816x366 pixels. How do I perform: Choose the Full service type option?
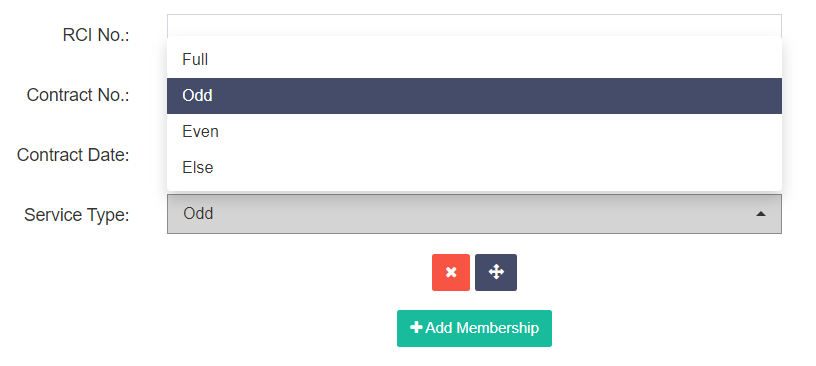(474, 60)
